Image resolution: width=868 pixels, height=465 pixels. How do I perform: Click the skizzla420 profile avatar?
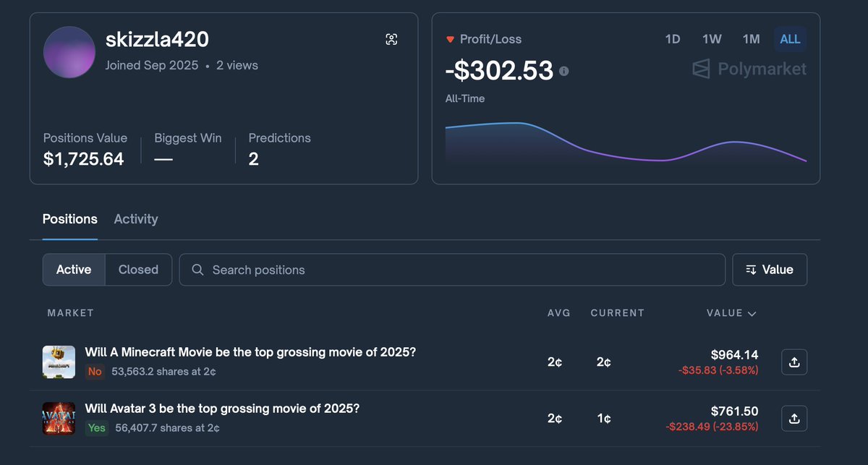[x=69, y=53]
